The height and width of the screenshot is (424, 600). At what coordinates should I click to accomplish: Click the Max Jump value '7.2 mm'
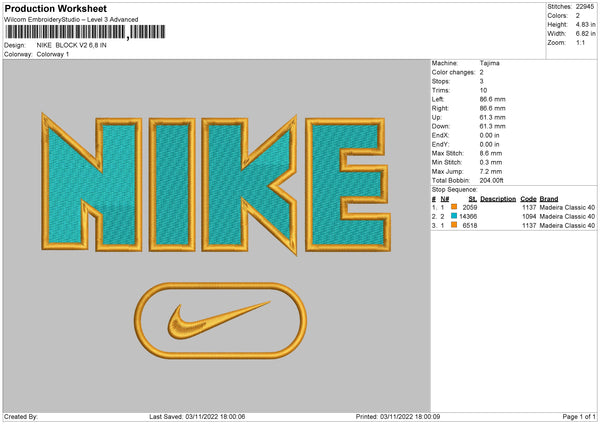coord(491,171)
